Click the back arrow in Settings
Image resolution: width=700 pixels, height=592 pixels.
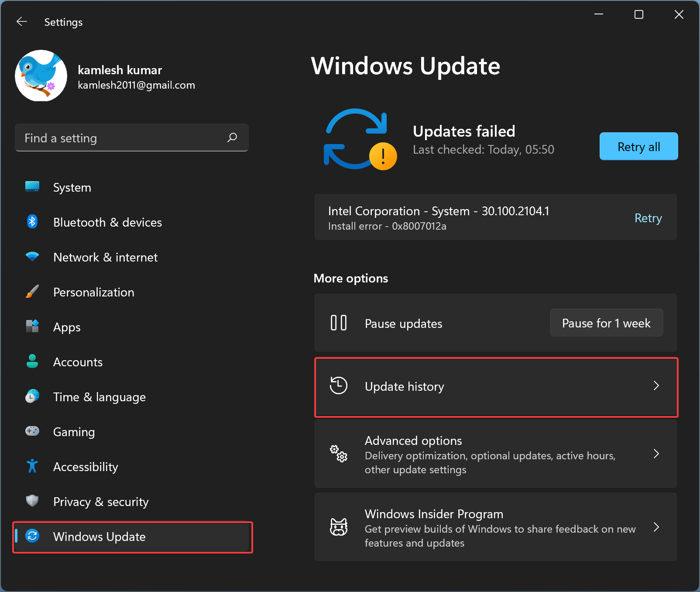(22, 21)
